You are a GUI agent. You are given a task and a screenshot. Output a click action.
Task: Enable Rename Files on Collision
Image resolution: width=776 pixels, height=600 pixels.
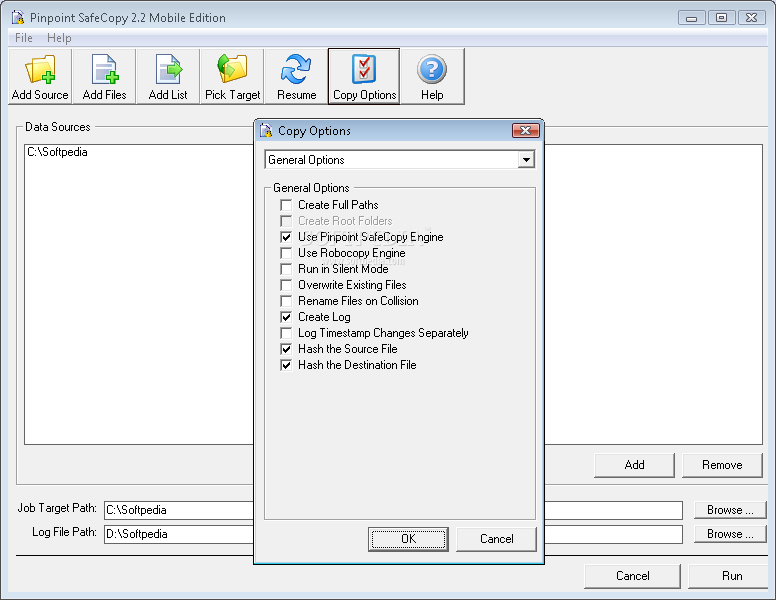tap(286, 301)
